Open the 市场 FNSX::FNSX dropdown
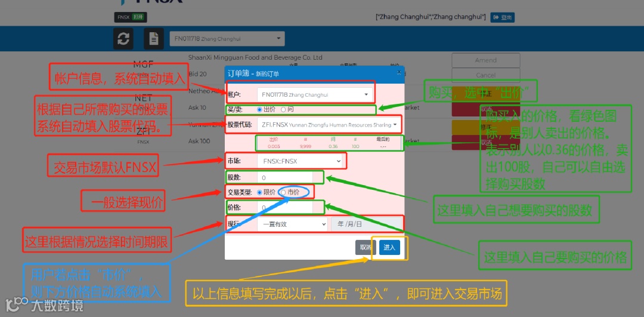 pyautogui.click(x=300, y=161)
